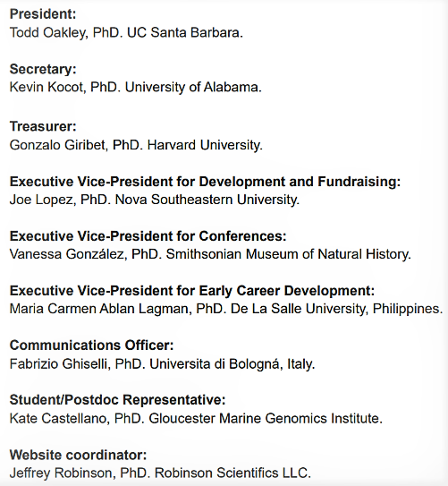Select the Kevin Kocot, University of Alabama entry

point(136,88)
